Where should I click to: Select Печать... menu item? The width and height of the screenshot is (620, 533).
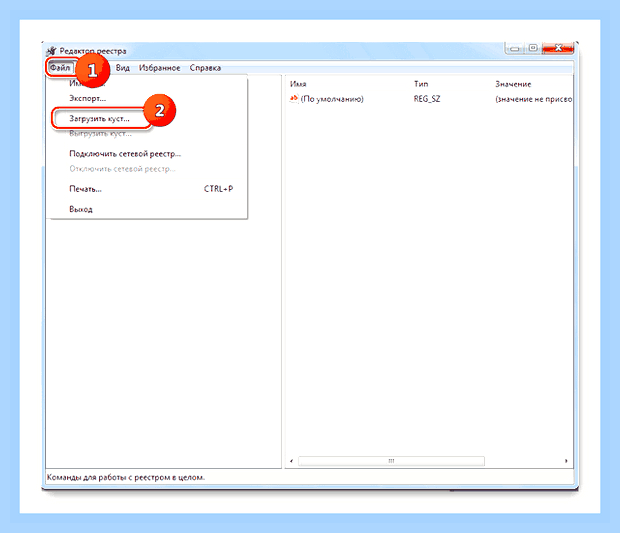(x=147, y=189)
